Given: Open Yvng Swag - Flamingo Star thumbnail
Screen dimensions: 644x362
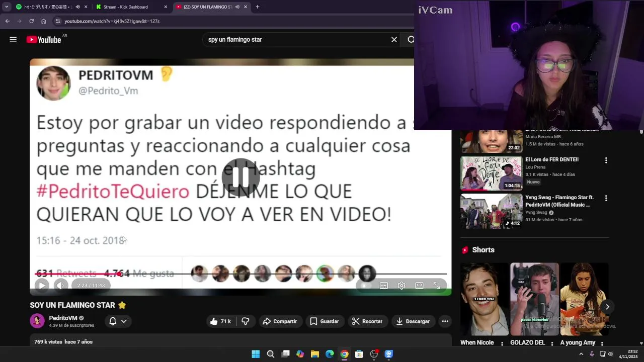Looking at the screenshot, I should (492, 211).
